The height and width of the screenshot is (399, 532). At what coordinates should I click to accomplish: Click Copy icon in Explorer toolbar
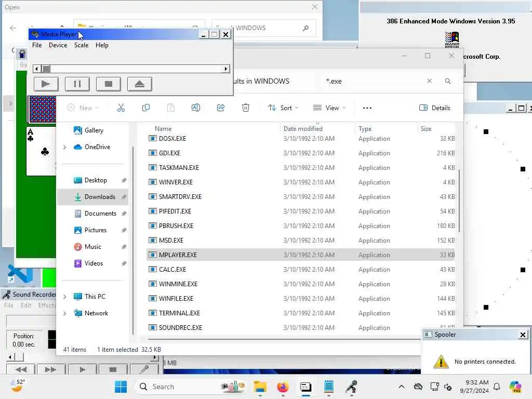[146, 108]
